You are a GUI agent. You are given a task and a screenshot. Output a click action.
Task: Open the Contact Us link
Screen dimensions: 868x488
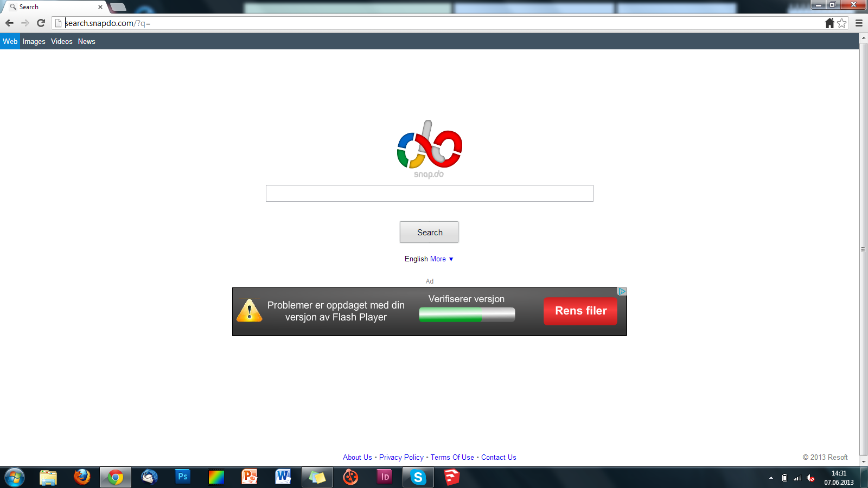499,457
